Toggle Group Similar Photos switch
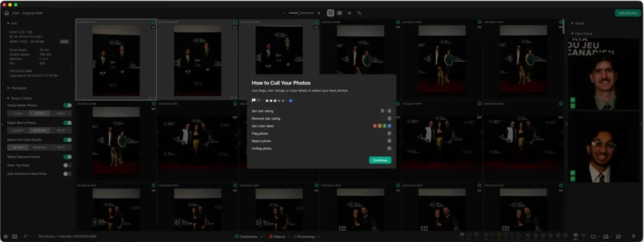Image resolution: width=644 pixels, height=242 pixels. [x=67, y=105]
